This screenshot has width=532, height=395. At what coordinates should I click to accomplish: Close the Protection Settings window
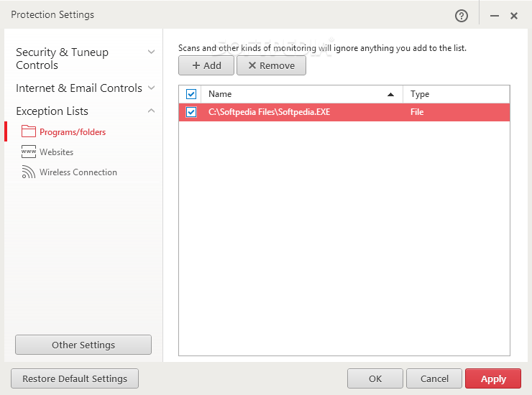pyautogui.click(x=514, y=16)
